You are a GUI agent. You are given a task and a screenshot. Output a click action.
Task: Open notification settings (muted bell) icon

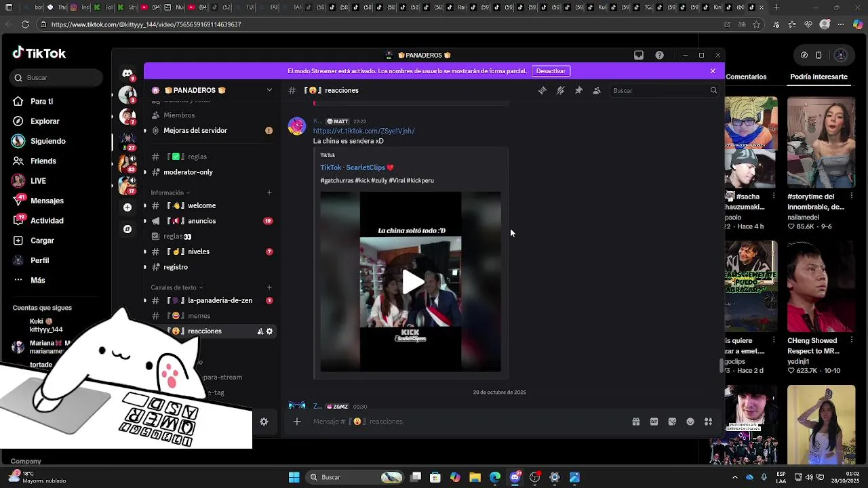coord(561,90)
